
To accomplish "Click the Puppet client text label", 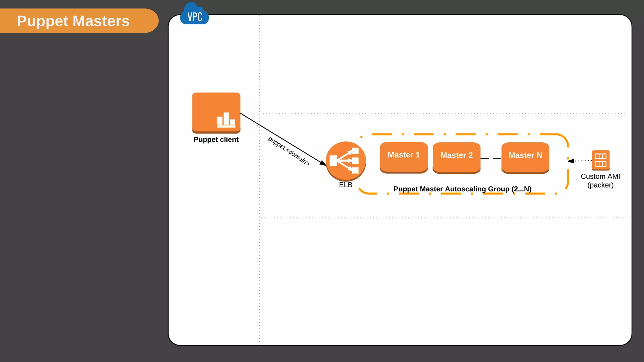I will (x=216, y=140).
